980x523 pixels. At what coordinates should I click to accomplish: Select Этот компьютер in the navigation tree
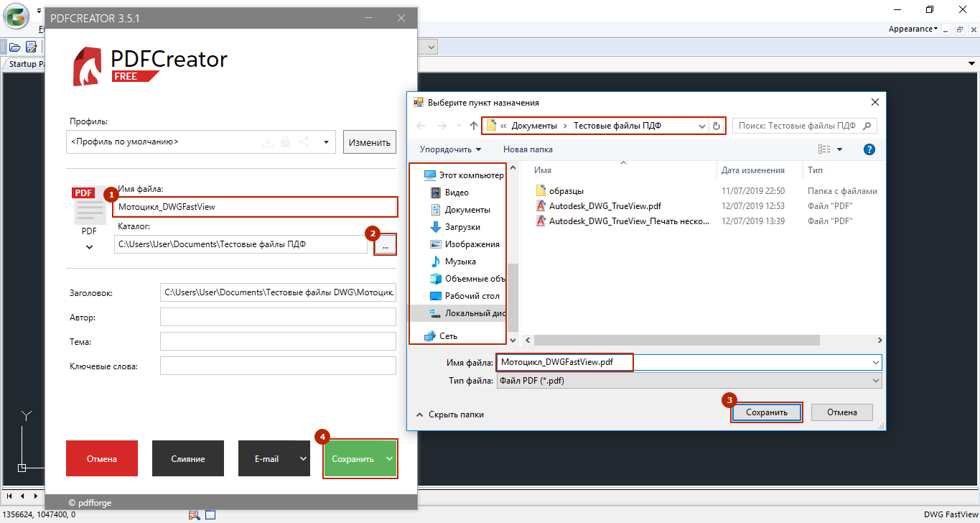(464, 175)
